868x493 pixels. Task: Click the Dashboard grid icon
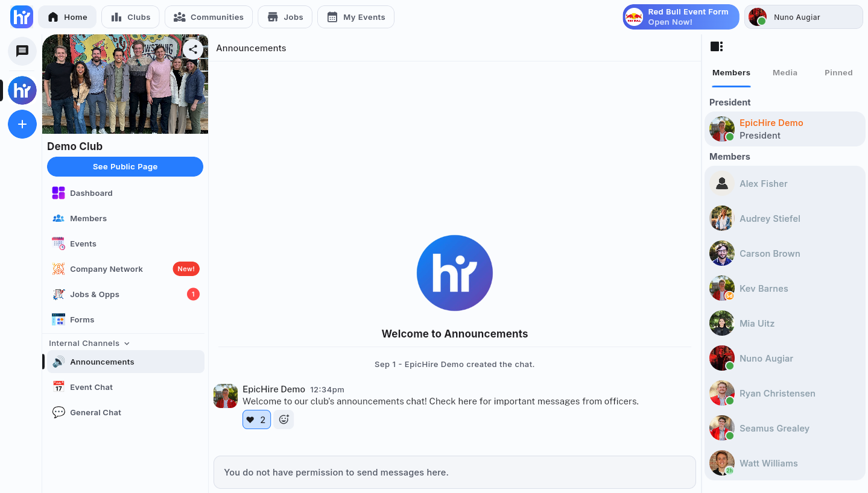coord(59,193)
